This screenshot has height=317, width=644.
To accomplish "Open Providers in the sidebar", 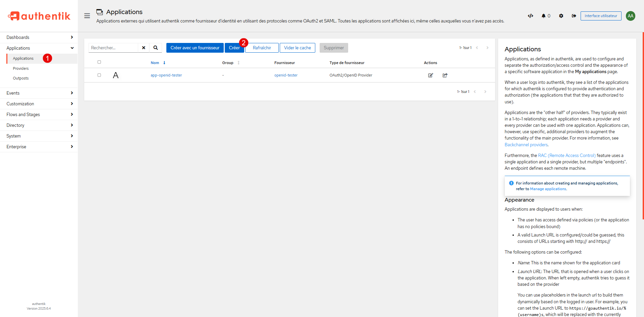I will pos(21,68).
